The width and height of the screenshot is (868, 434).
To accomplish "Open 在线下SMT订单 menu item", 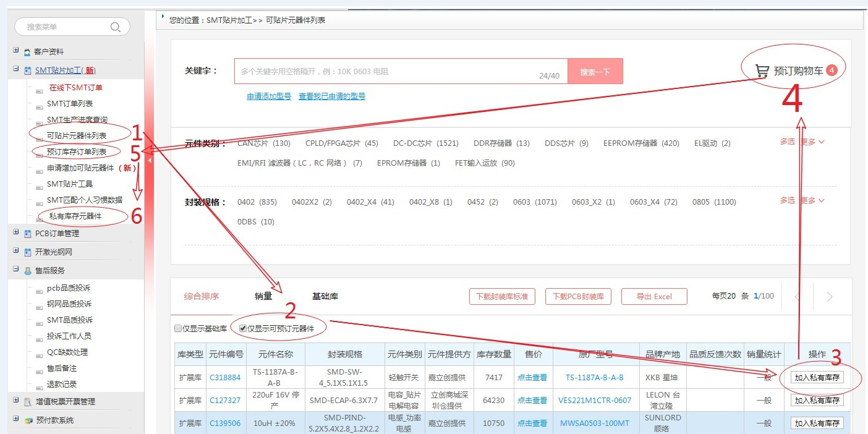I will coord(76,88).
